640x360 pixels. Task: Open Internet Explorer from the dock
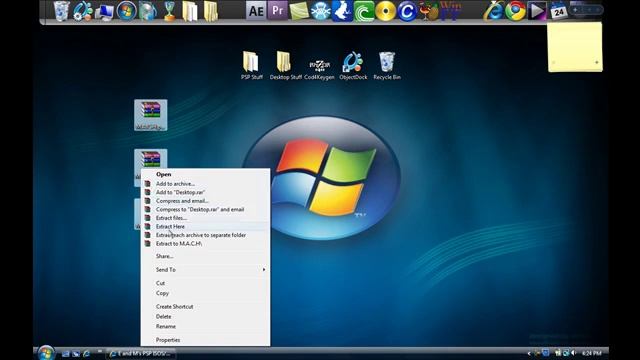(x=493, y=11)
